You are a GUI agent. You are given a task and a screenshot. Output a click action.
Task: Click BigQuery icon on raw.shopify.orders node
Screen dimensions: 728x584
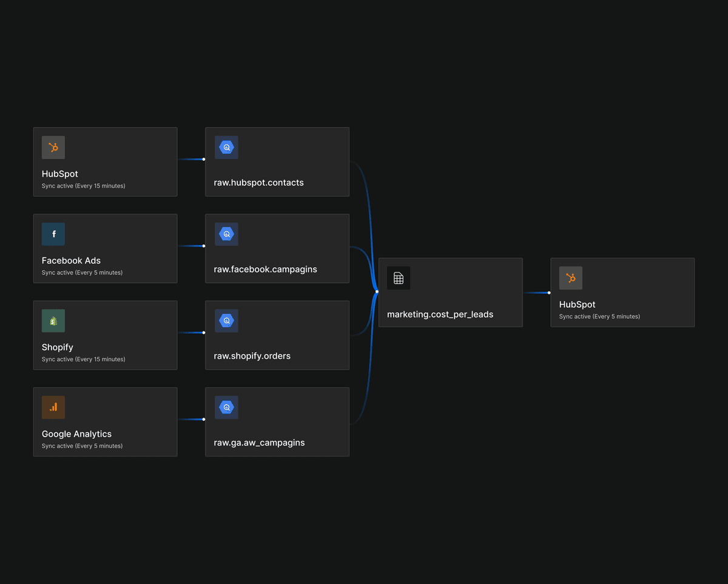(226, 321)
